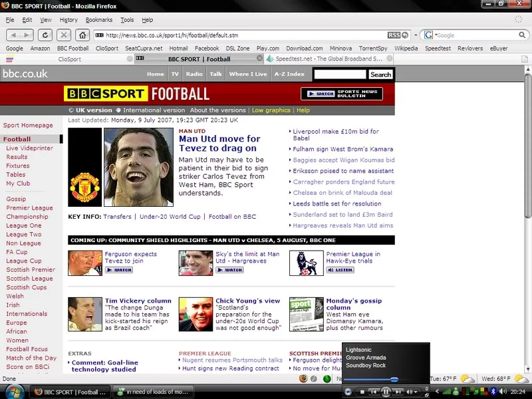Close the Speedtest.net tab
This screenshot has width=532, height=399.
390,59
